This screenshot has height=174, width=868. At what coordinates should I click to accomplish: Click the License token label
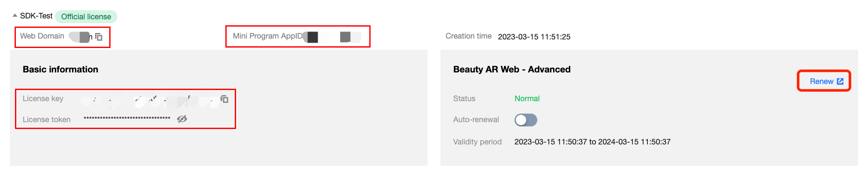(47, 120)
